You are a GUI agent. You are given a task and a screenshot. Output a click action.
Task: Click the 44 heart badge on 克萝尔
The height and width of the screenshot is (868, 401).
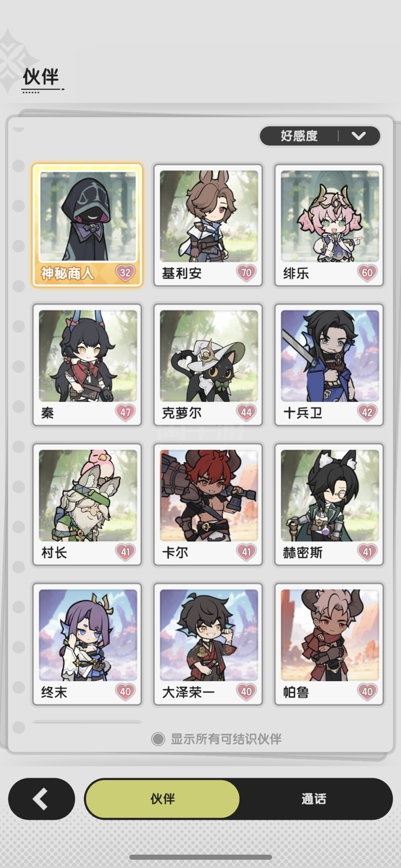click(246, 412)
